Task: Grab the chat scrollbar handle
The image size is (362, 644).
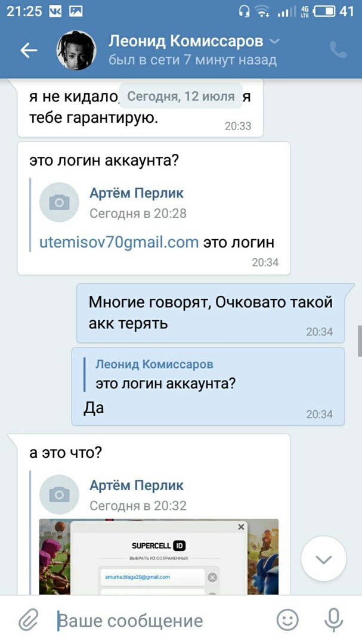Action: click(360, 341)
